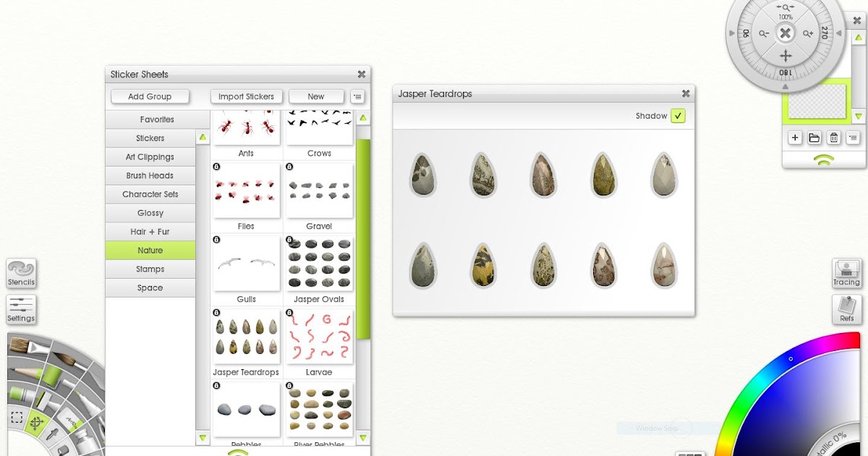Select the Stamps group
This screenshot has height=456, width=868.
point(150,269)
